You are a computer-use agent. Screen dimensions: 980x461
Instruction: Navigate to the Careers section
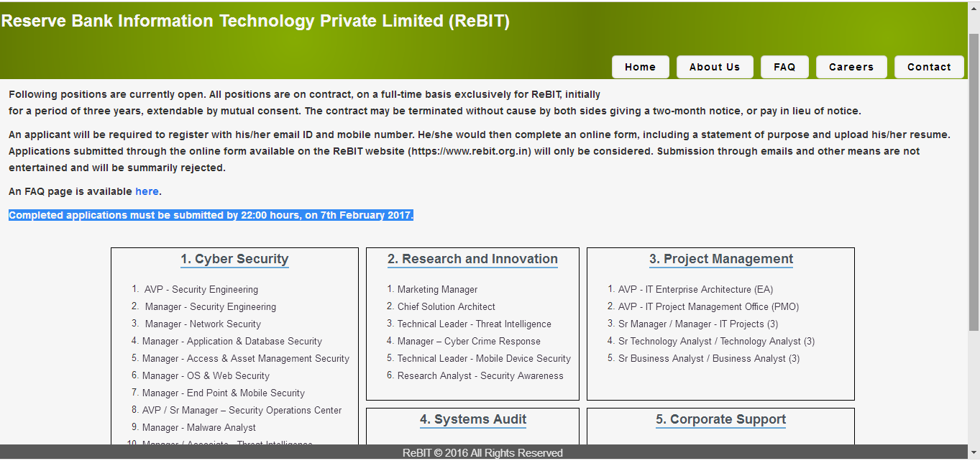pos(851,66)
